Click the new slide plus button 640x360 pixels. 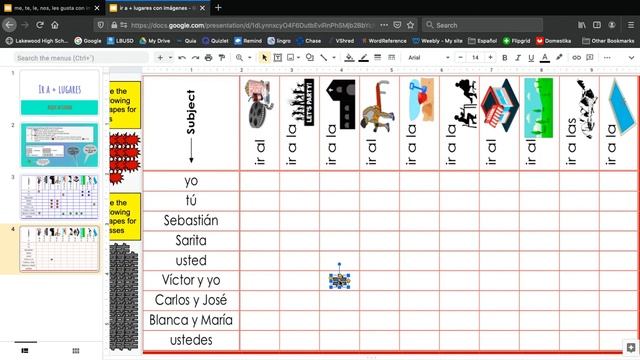pos(160,58)
